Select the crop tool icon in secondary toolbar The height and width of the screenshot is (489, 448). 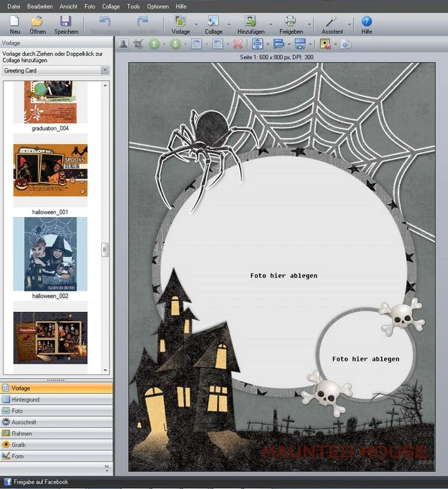point(138,44)
